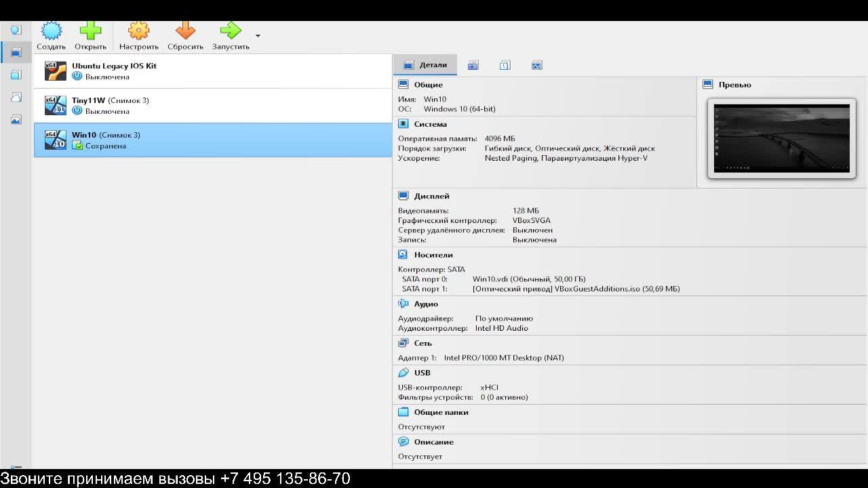Click the USB plug icon beside USB
Viewport: 868px width, 488px height.
pyautogui.click(x=403, y=373)
